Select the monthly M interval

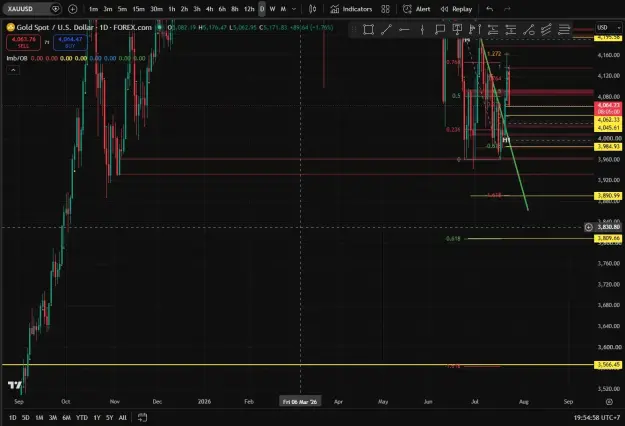click(x=283, y=9)
